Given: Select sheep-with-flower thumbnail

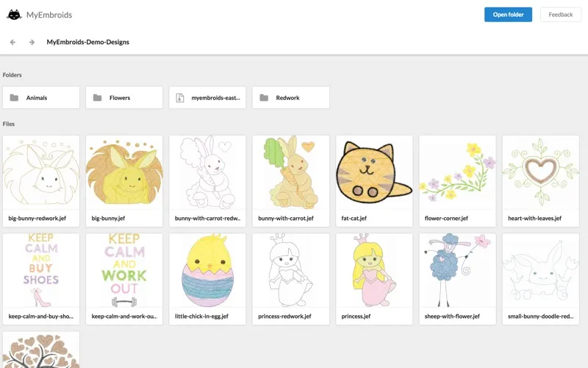Looking at the screenshot, I should 457,270.
